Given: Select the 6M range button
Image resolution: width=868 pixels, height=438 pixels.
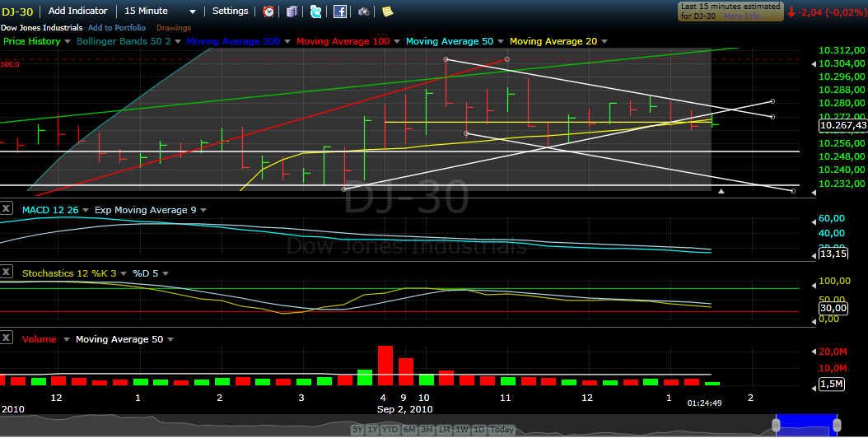Looking at the screenshot, I should 409,430.
